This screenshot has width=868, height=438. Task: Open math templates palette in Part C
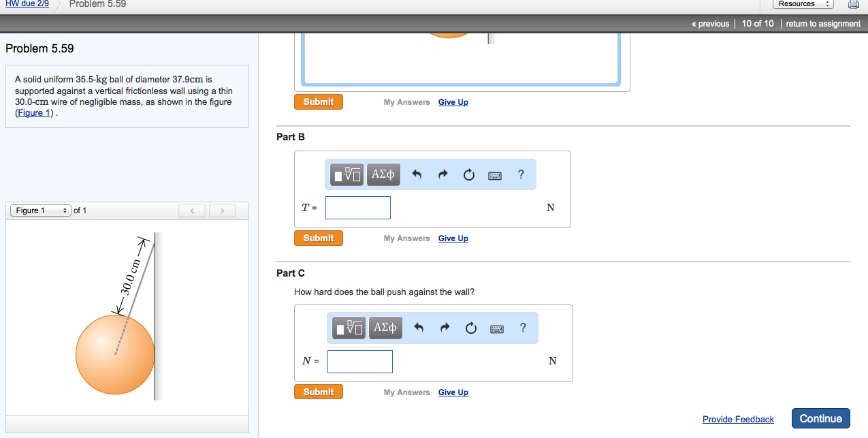[349, 328]
